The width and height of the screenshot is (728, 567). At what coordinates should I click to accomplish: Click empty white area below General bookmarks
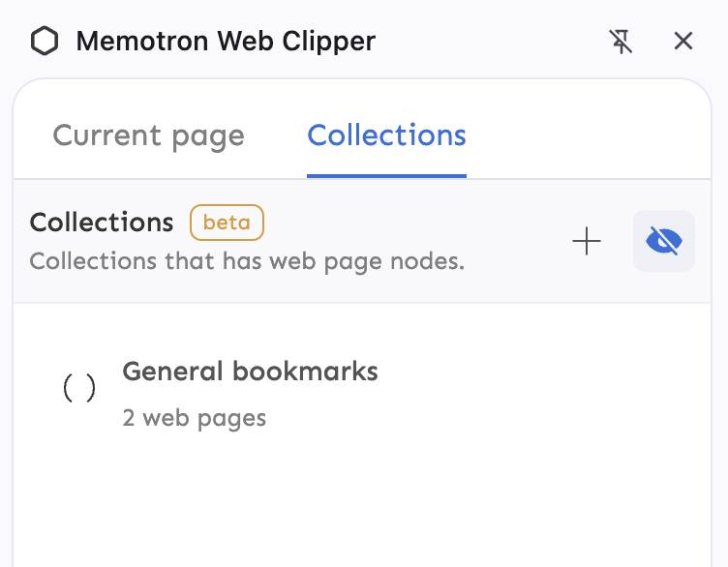click(x=358, y=503)
